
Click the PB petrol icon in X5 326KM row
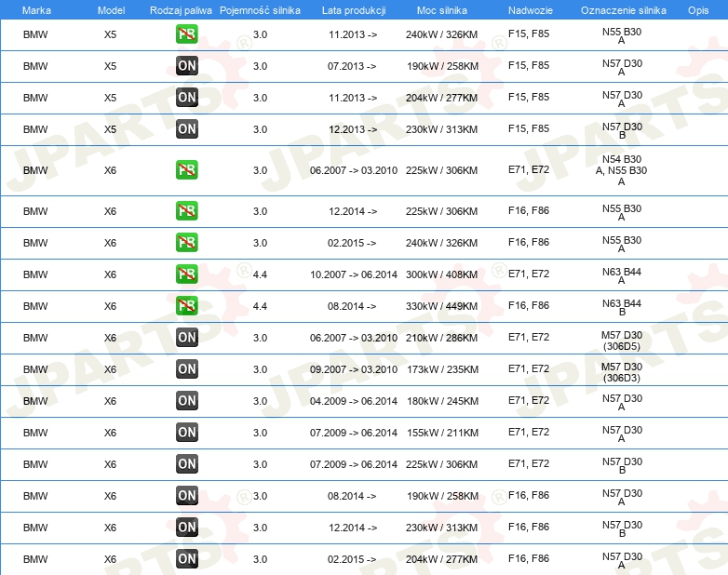pos(186,33)
